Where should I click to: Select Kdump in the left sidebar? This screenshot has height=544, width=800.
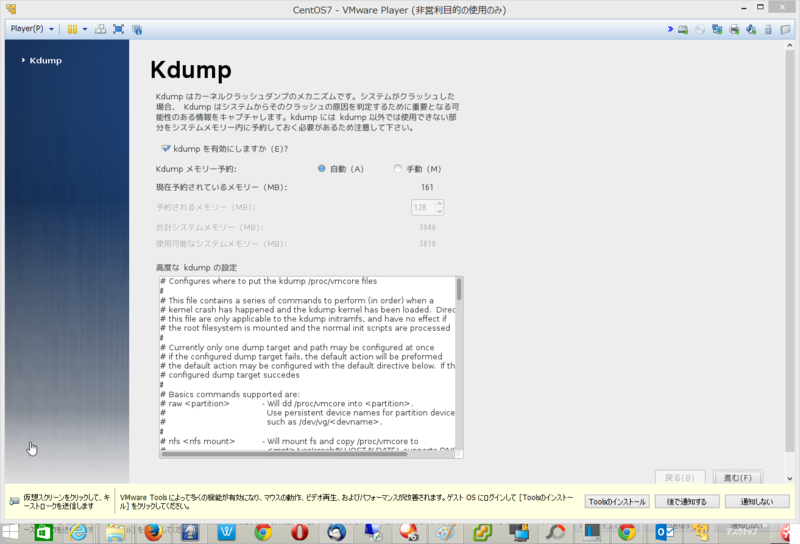pos(45,60)
